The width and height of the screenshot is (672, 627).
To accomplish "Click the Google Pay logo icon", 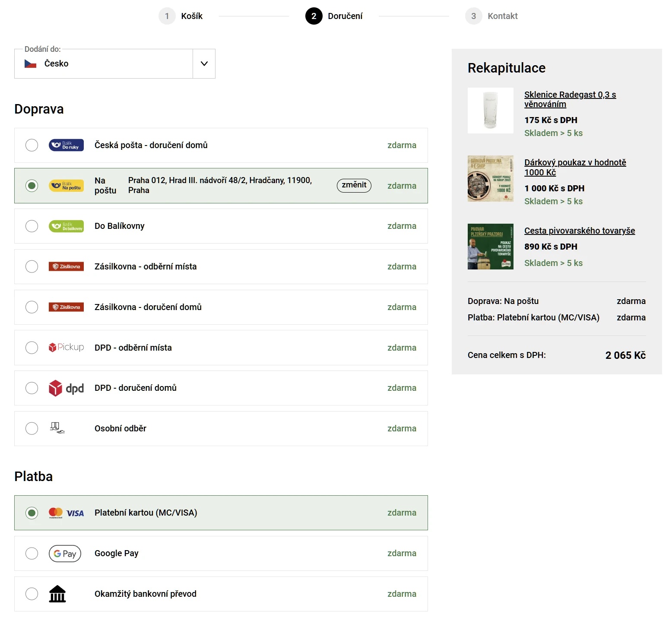I will 65,554.
